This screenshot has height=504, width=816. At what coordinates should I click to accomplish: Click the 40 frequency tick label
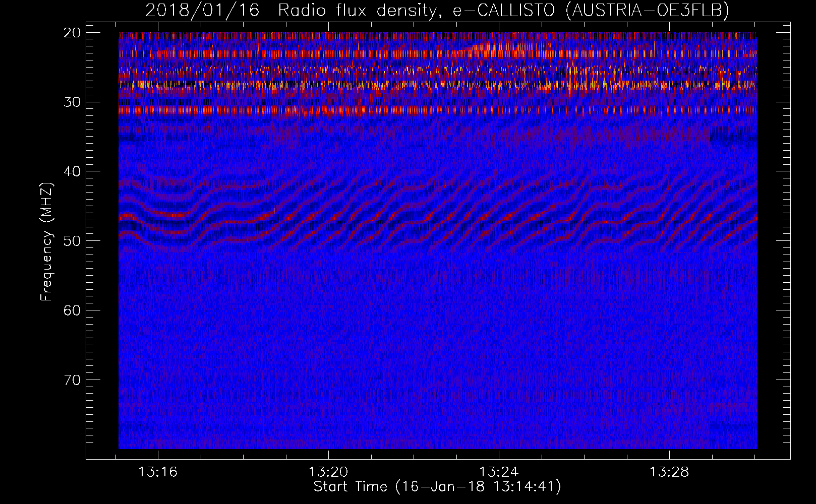coord(73,171)
